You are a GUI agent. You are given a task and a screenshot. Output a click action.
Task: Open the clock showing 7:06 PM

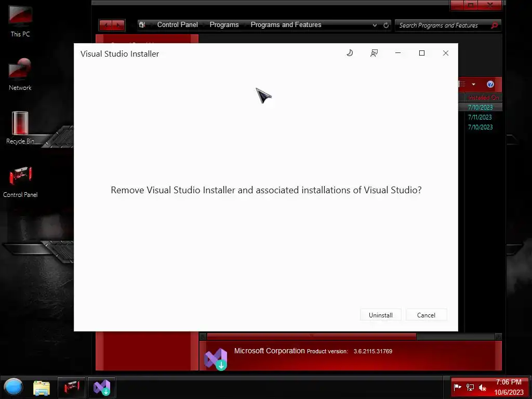tap(509, 387)
